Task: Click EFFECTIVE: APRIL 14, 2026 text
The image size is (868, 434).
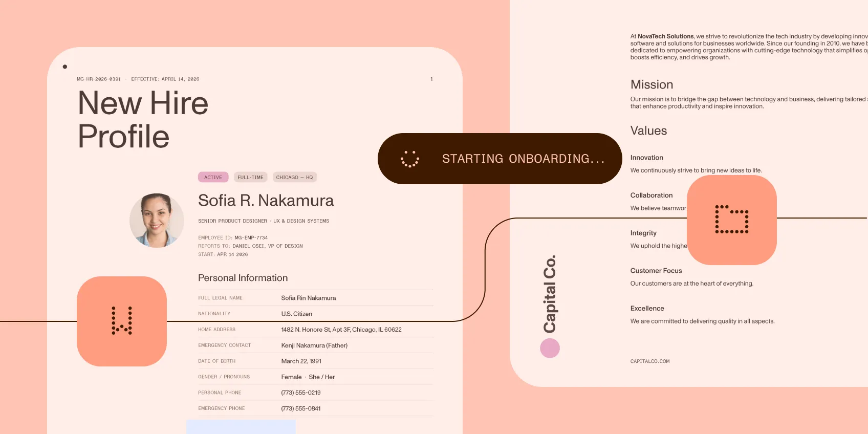Action: pyautogui.click(x=165, y=79)
